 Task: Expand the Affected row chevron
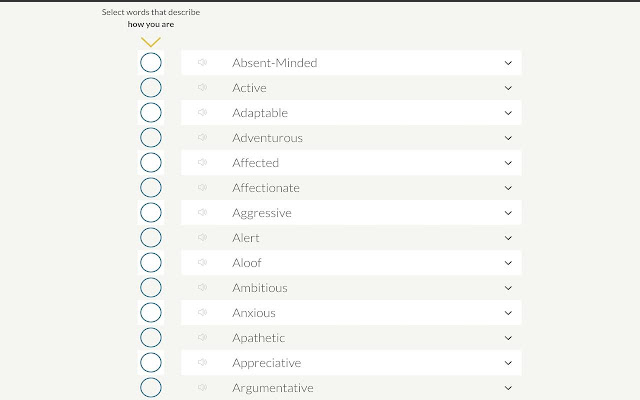point(508,163)
